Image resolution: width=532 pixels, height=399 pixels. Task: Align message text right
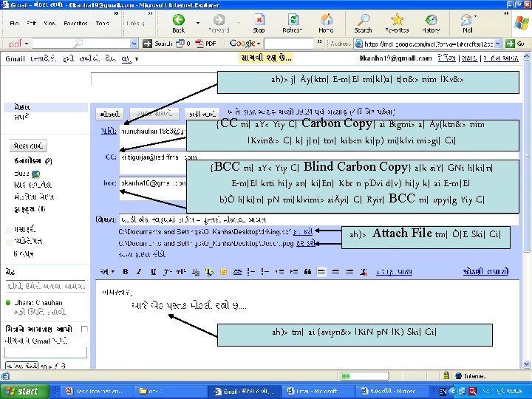click(x=349, y=271)
